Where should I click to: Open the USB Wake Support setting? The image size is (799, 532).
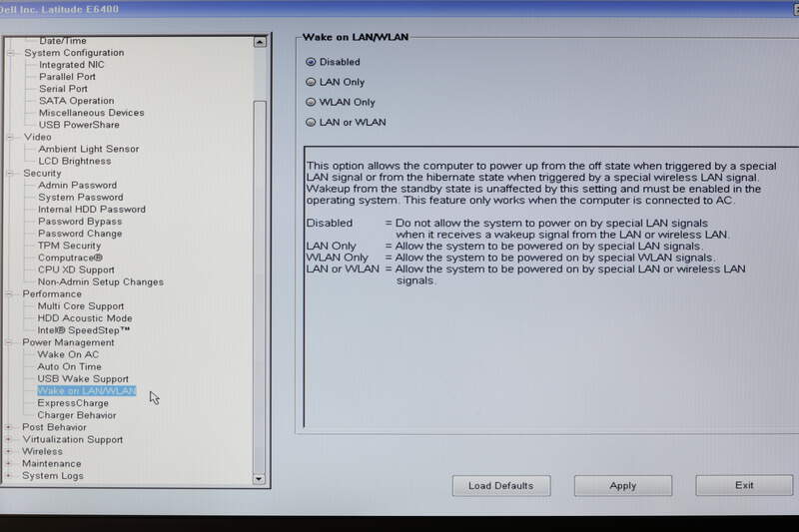(83, 378)
